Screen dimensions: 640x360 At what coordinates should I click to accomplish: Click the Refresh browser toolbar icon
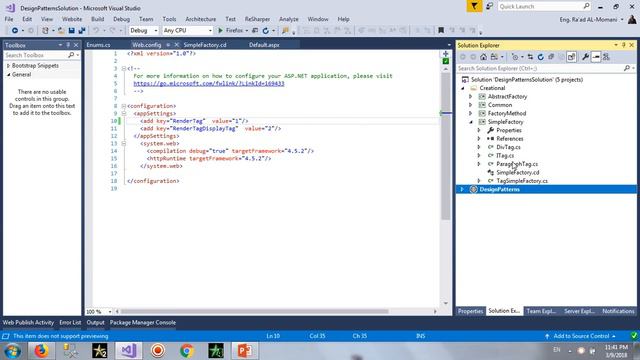click(x=266, y=31)
